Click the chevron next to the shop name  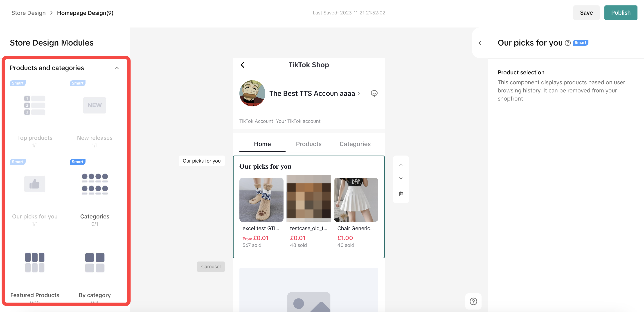pyautogui.click(x=359, y=93)
